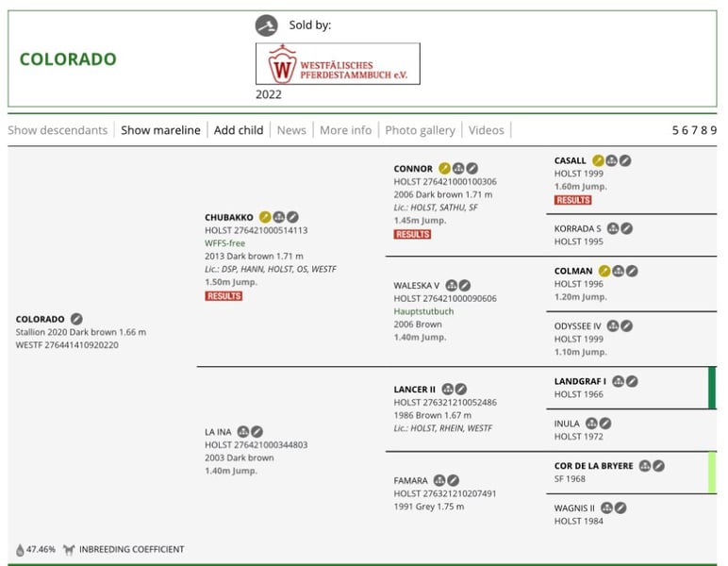The height and width of the screenshot is (566, 728).
Task: Open the progeny icon next to CONNOR
Action: pos(458,169)
